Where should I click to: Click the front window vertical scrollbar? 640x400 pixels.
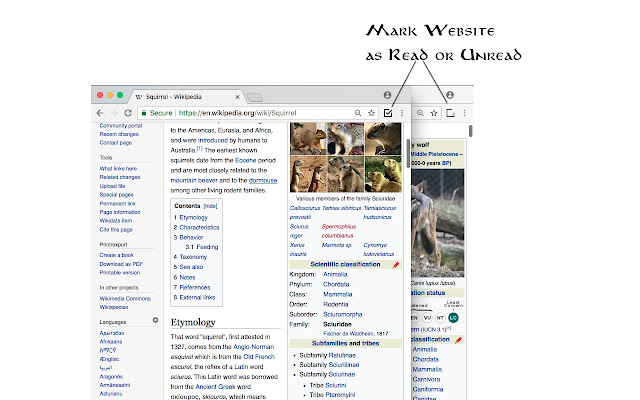tap(408, 153)
